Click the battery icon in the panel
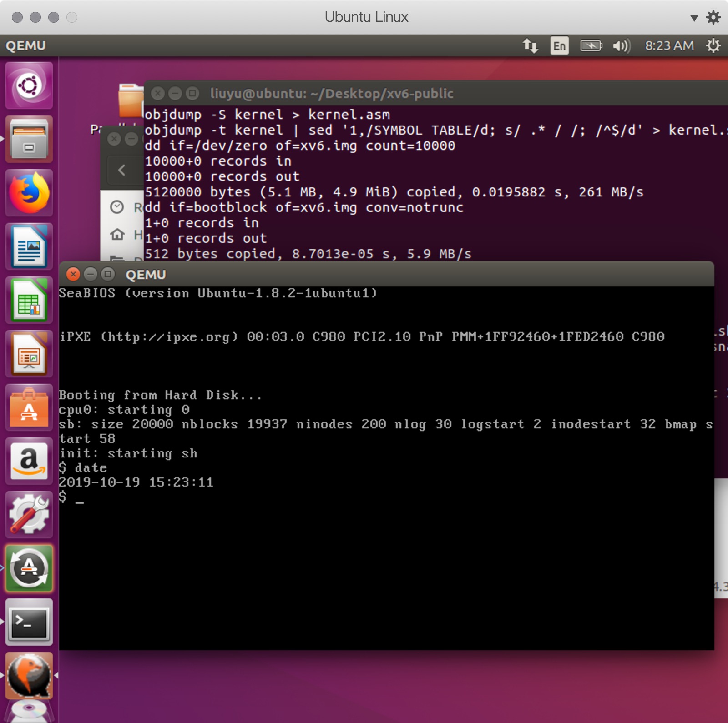The image size is (728, 723). [x=591, y=45]
